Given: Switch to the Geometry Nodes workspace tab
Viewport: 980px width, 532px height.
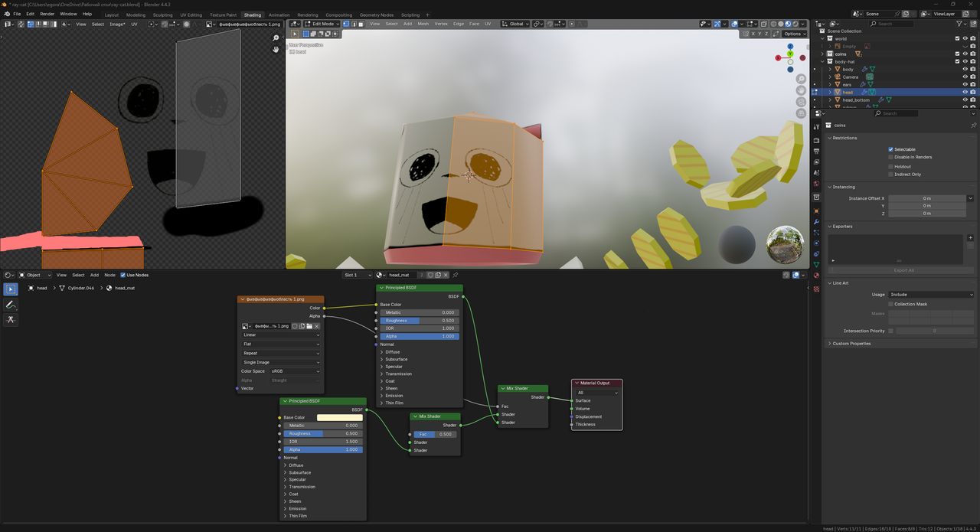Looking at the screenshot, I should 377,15.
